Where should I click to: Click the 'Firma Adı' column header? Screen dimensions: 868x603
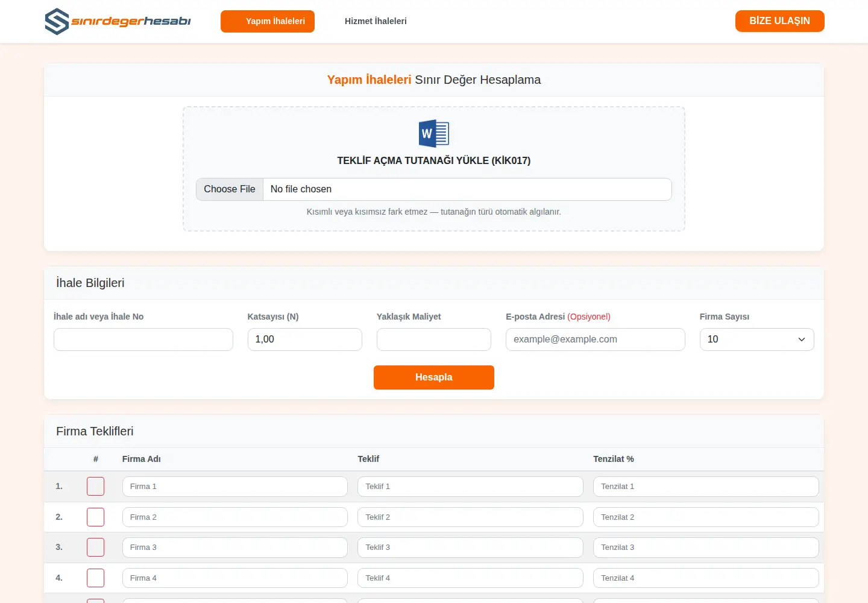[x=142, y=459]
